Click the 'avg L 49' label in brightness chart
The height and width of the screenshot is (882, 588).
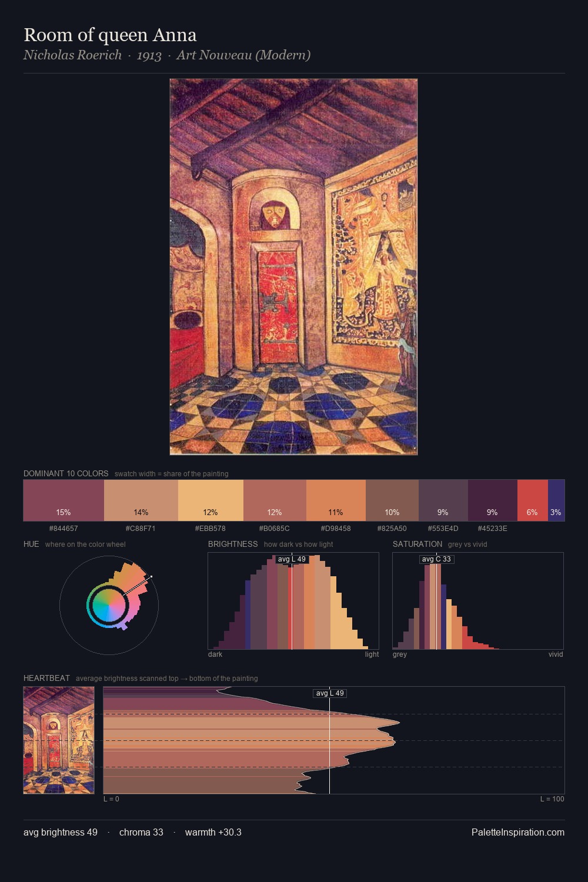point(292,559)
